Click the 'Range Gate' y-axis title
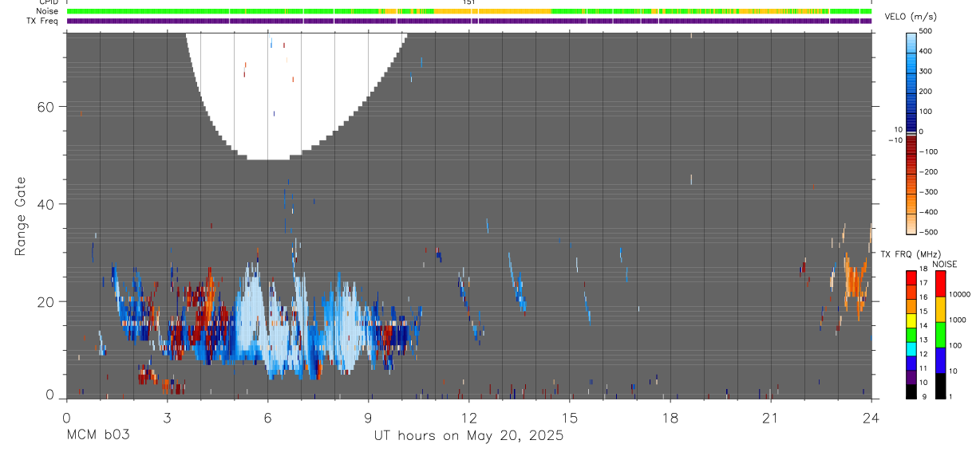Screen dimensions: 980x452 [x=21, y=217]
